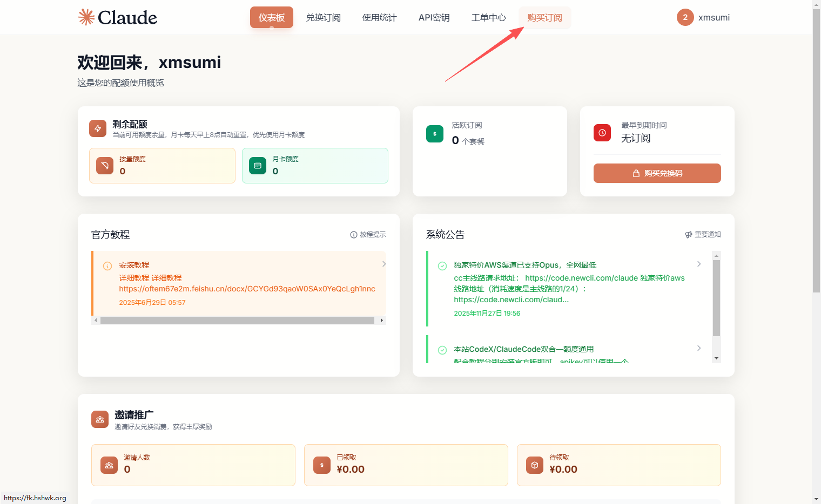The image size is (821, 504).
Task: Click the green dollar icon for 活跃订阅
Action: tap(435, 134)
